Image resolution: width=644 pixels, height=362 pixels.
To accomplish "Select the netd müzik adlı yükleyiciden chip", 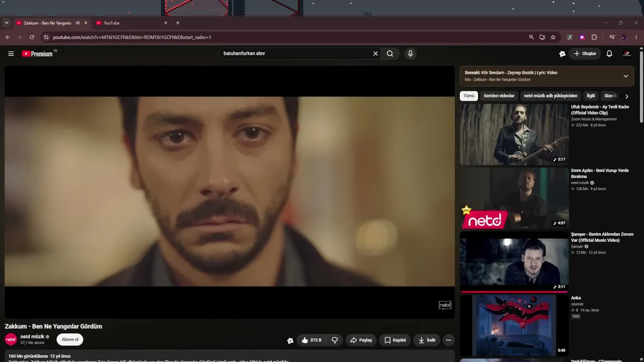I will point(550,96).
